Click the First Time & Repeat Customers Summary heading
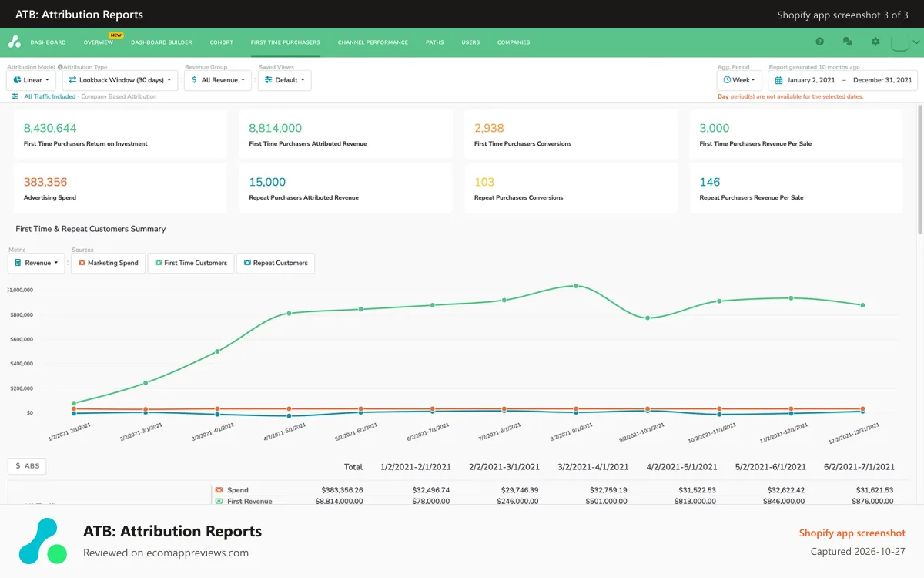This screenshot has height=578, width=924. (x=91, y=229)
